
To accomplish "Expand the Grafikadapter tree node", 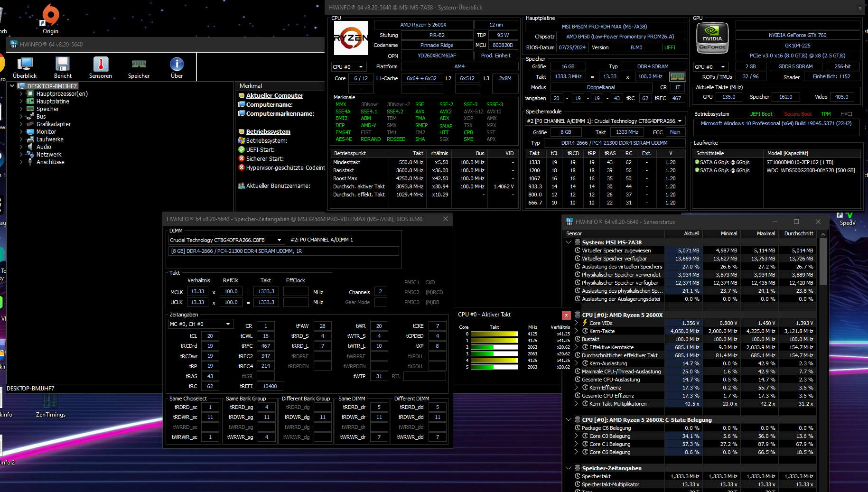I will (x=21, y=124).
